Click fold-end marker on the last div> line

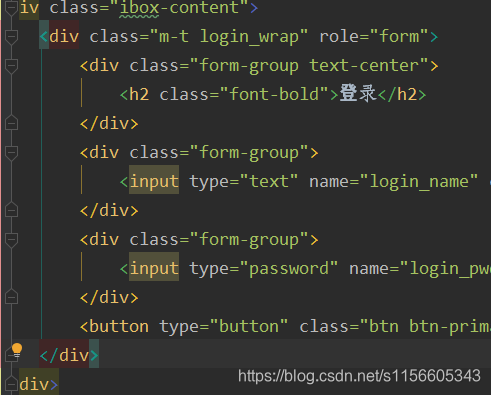12,384
